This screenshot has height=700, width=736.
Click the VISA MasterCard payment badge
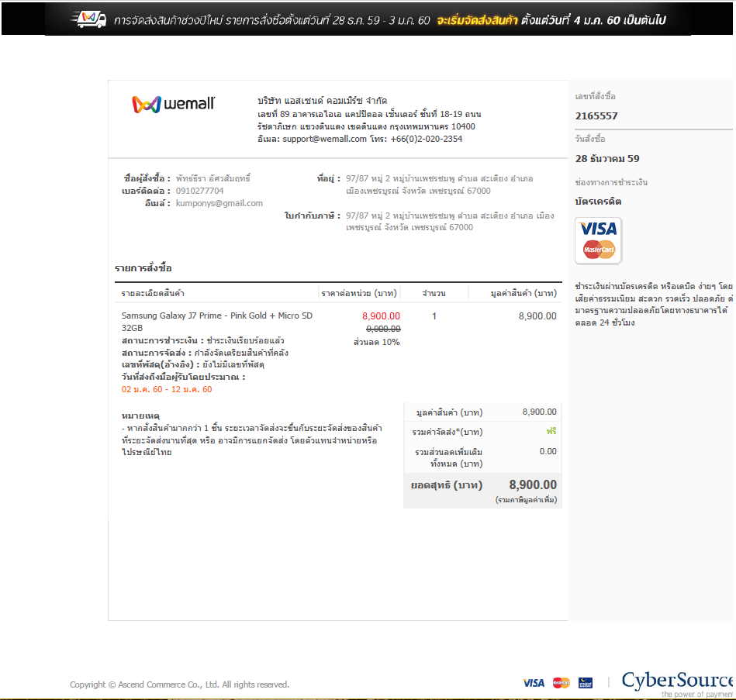(599, 240)
